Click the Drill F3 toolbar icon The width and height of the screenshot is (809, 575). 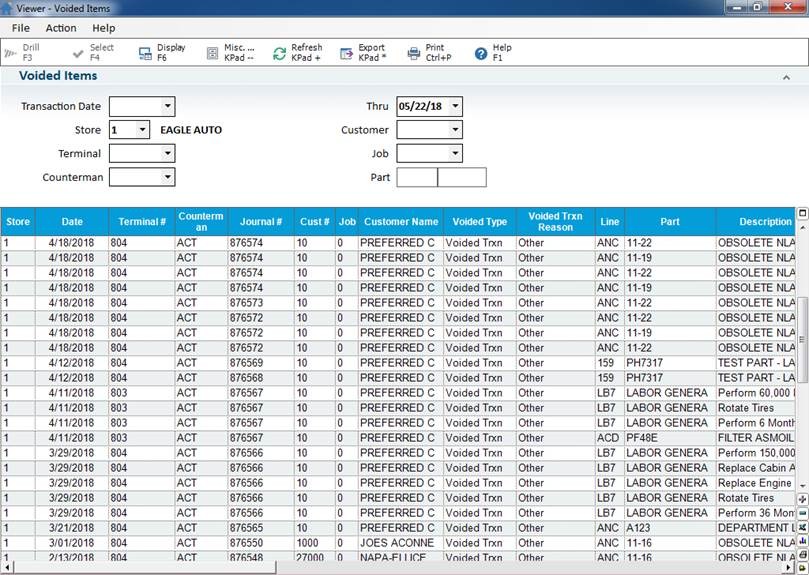coord(10,53)
